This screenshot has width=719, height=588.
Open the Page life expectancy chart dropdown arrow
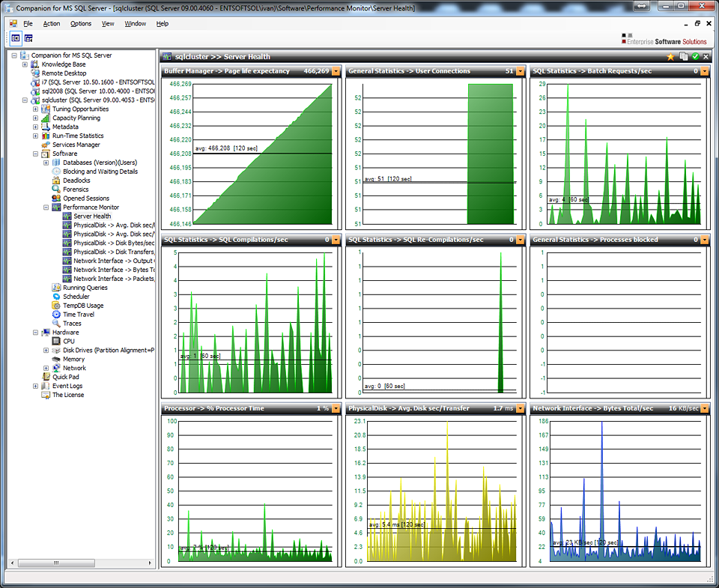point(336,71)
